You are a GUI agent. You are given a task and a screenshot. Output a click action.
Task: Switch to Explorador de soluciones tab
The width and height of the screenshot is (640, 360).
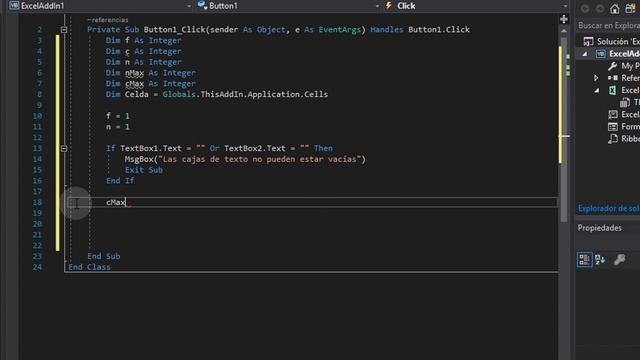(609, 209)
